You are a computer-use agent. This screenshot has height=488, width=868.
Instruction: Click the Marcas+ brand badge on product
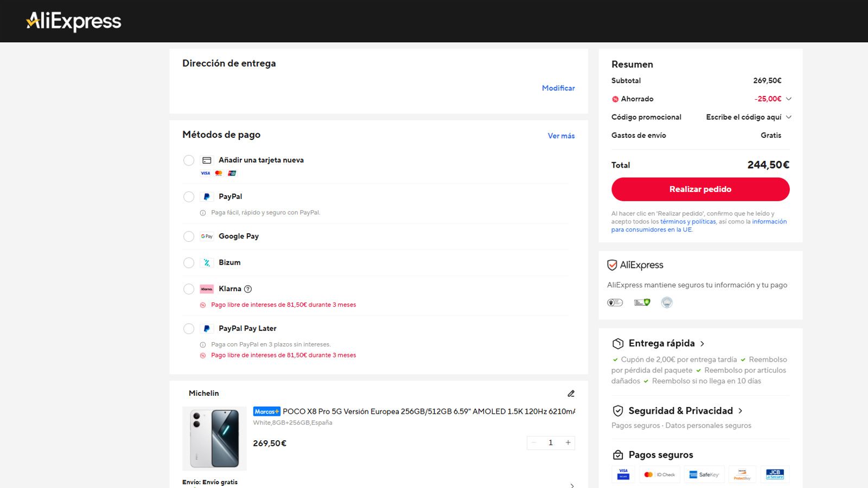coord(266,412)
